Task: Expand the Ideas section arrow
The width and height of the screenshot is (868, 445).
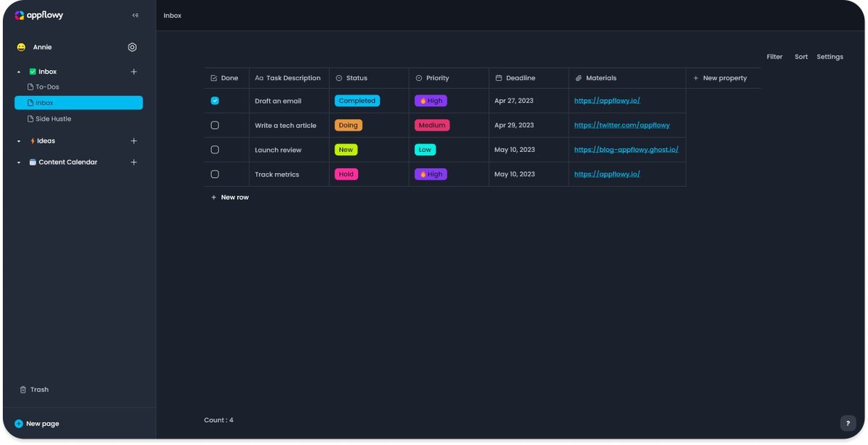Action: click(19, 141)
